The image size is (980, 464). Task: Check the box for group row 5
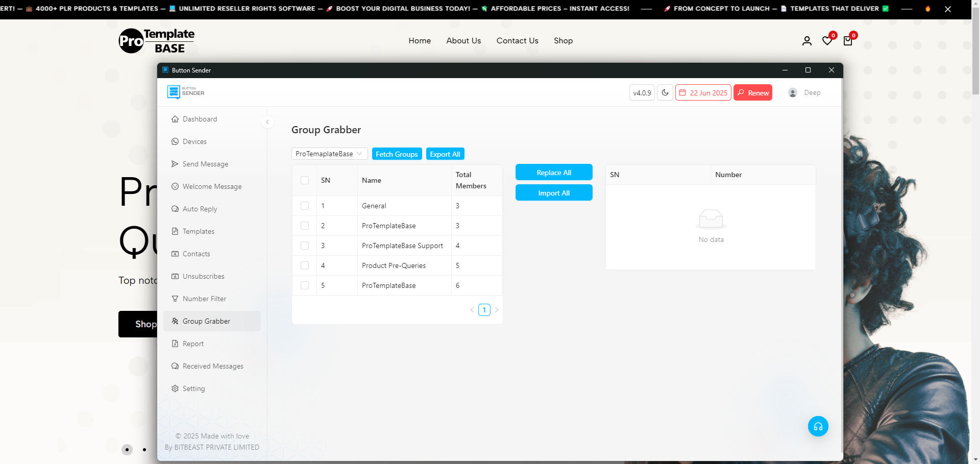pyautogui.click(x=305, y=285)
